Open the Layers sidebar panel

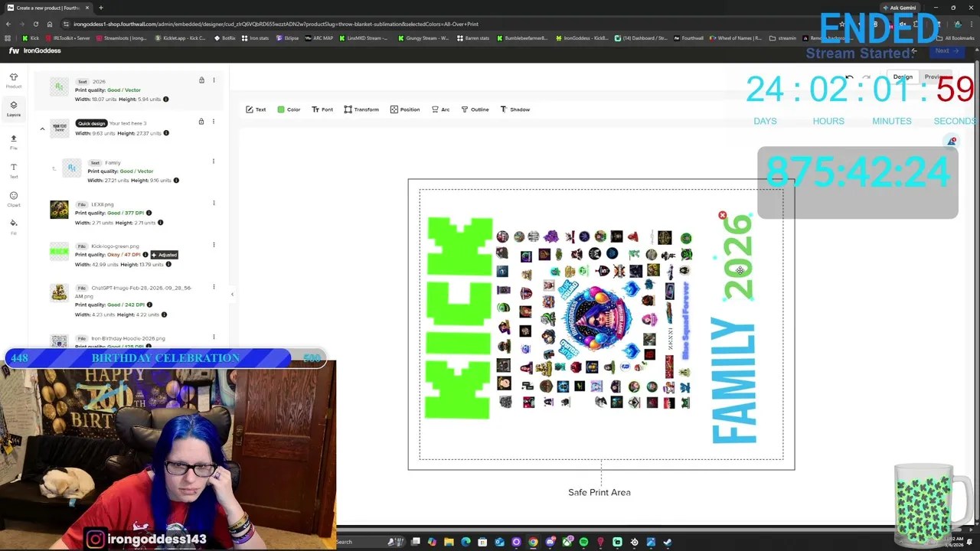pos(13,109)
